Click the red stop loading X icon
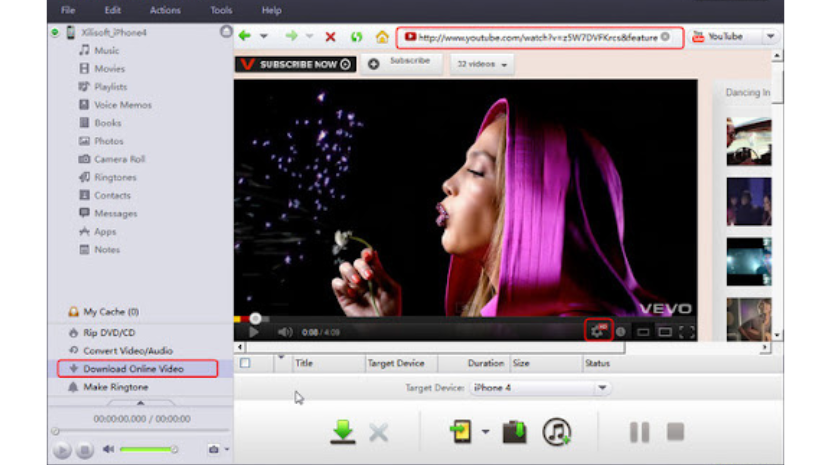Image resolution: width=827 pixels, height=465 pixels. (330, 37)
